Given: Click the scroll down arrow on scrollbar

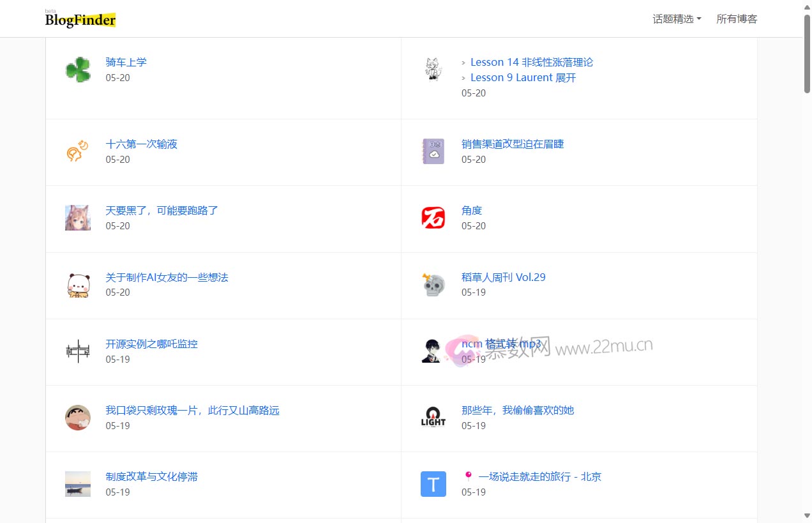Looking at the screenshot, I should [807, 515].
